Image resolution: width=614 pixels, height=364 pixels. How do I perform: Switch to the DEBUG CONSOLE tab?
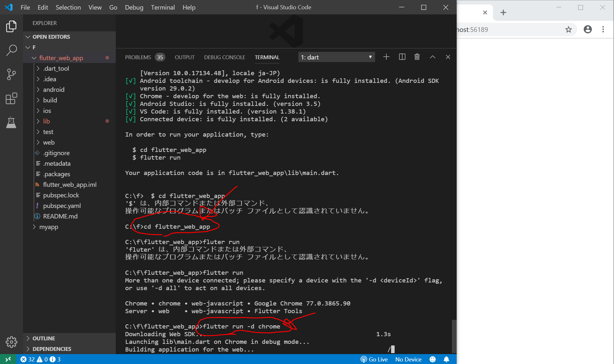point(224,57)
